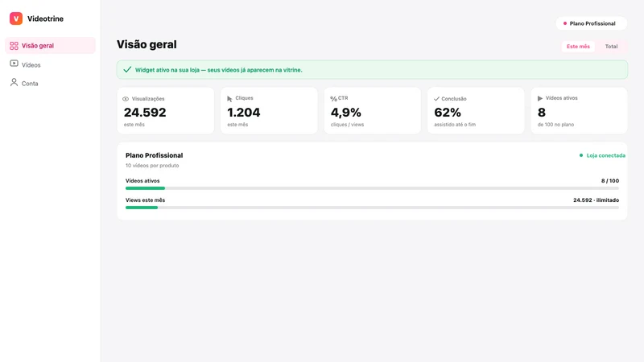
Task: Click the Vídeos ativos progress bar
Action: point(372,188)
